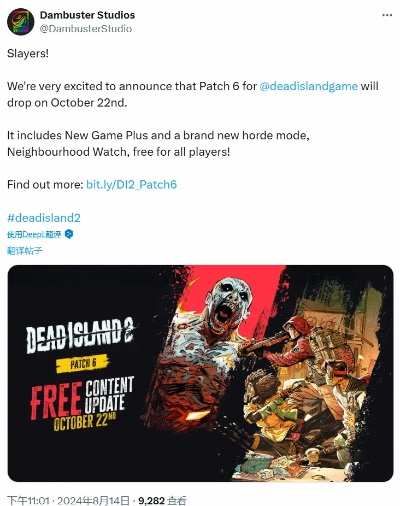This screenshot has width=400, height=506.
Task: Open the post timestamp at bottom
Action: [68, 500]
